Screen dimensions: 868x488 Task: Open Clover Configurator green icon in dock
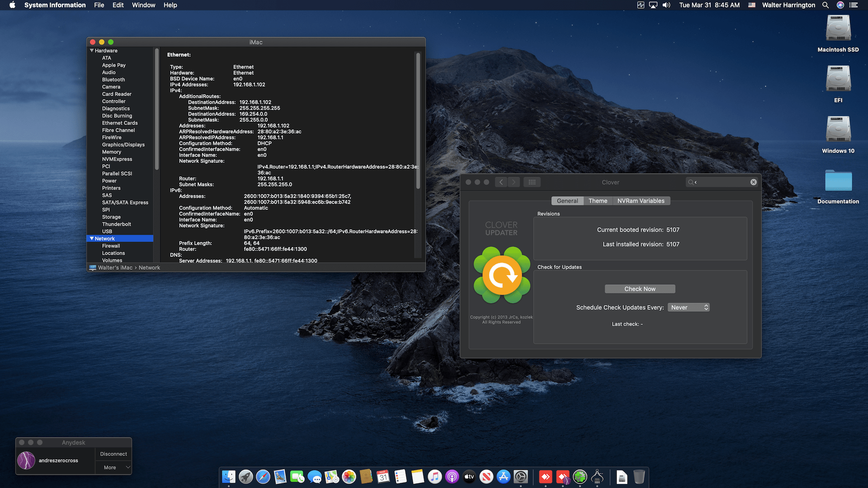(x=580, y=477)
